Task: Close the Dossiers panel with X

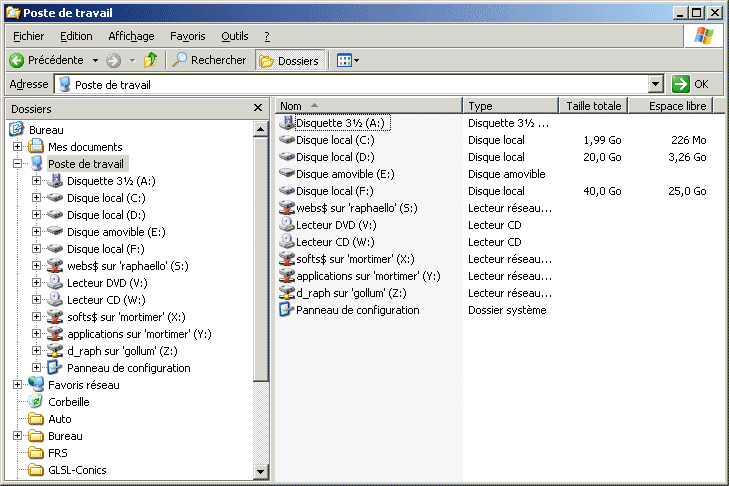Action: click(257, 108)
